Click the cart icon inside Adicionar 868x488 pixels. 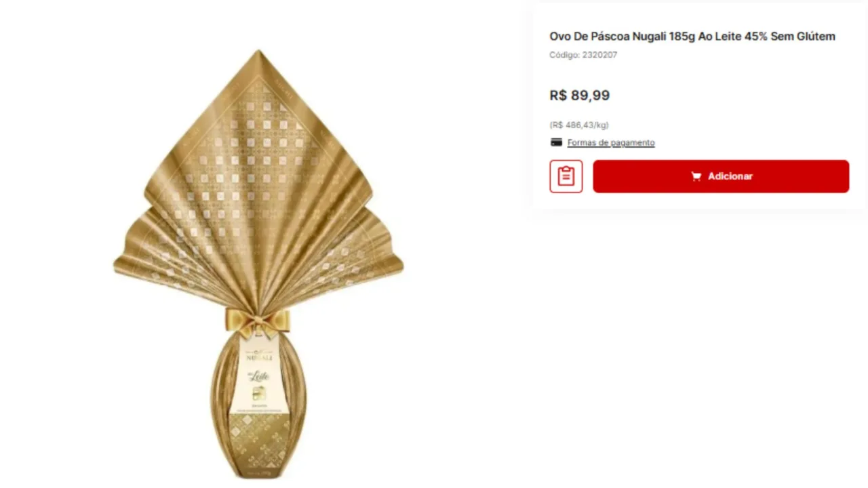pos(696,176)
